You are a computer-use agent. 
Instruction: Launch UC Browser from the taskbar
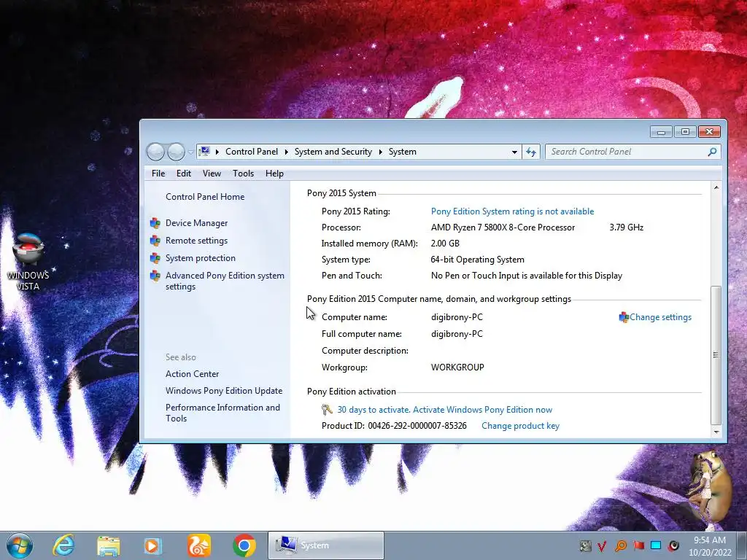point(198,545)
